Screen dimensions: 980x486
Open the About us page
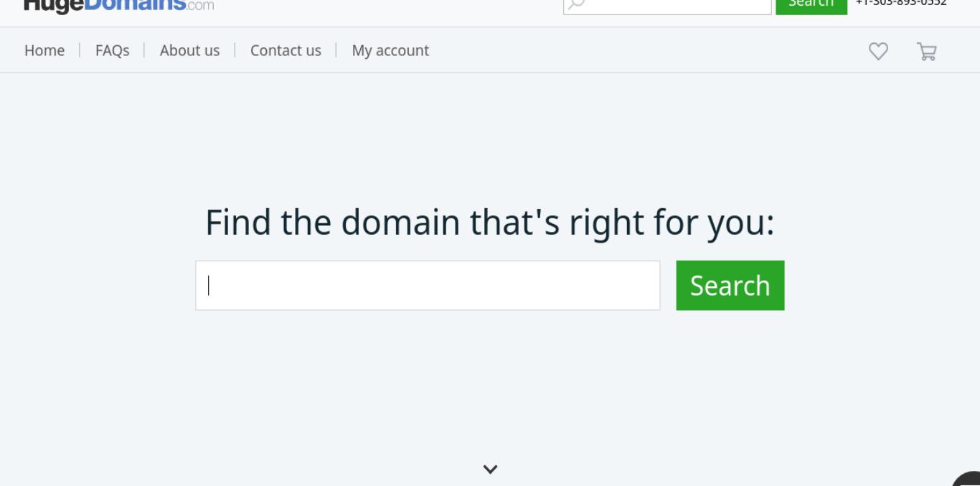(189, 50)
